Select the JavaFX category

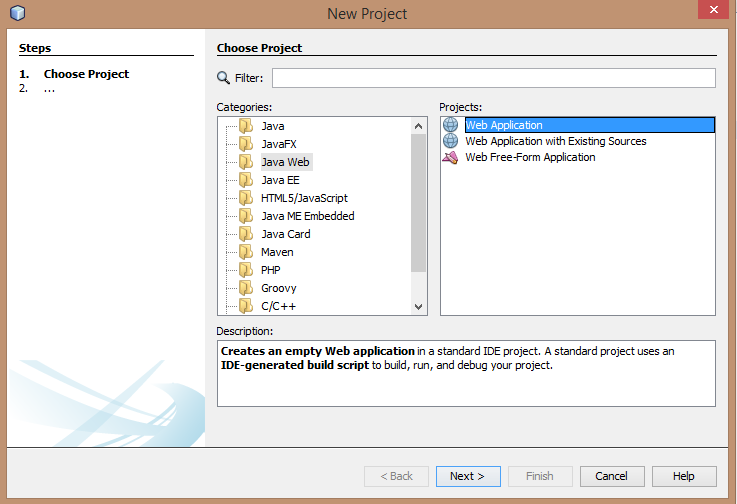pos(279,144)
